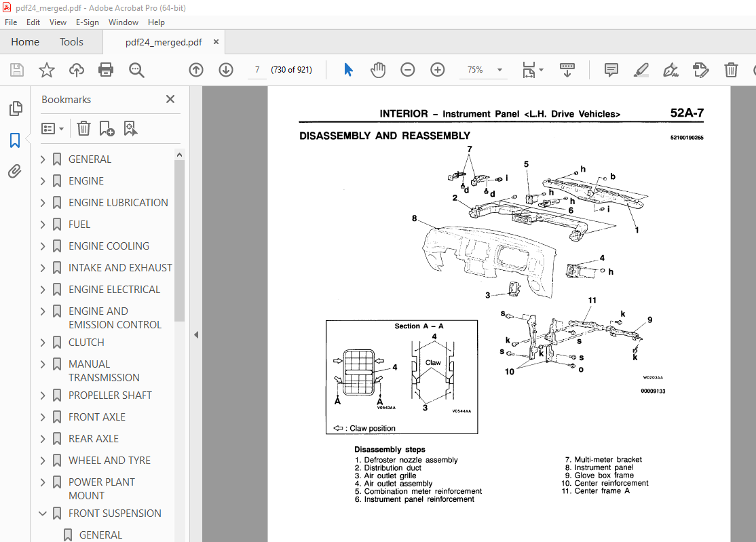Go to the next page arrow
The height and width of the screenshot is (542, 756).
tap(226, 70)
